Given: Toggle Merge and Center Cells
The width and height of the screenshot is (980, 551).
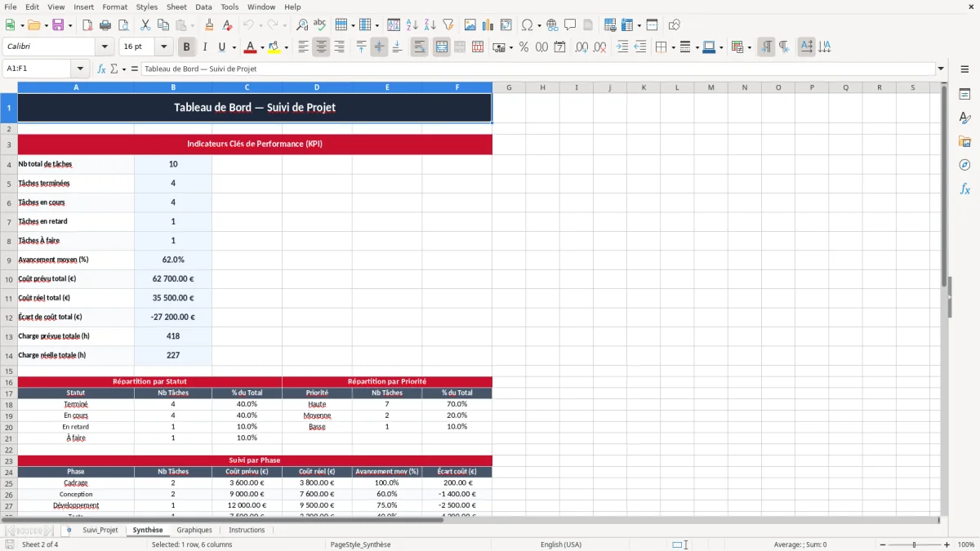Looking at the screenshot, I should (x=441, y=47).
